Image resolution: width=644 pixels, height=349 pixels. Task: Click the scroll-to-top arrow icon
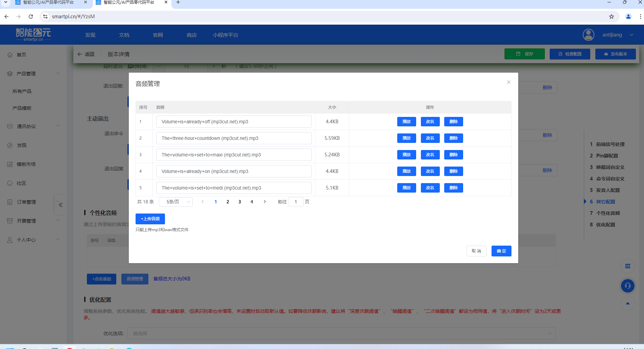pos(627,303)
